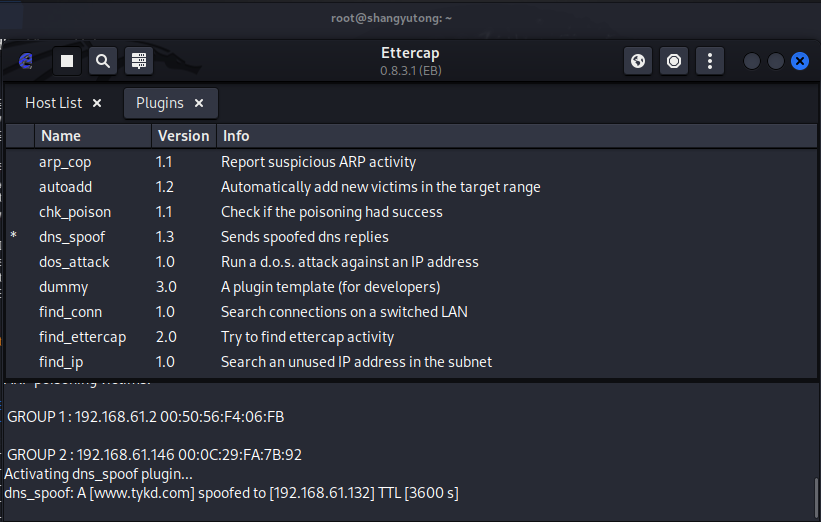
Task: Select the find_ettercap plugin entry
Action: point(82,337)
